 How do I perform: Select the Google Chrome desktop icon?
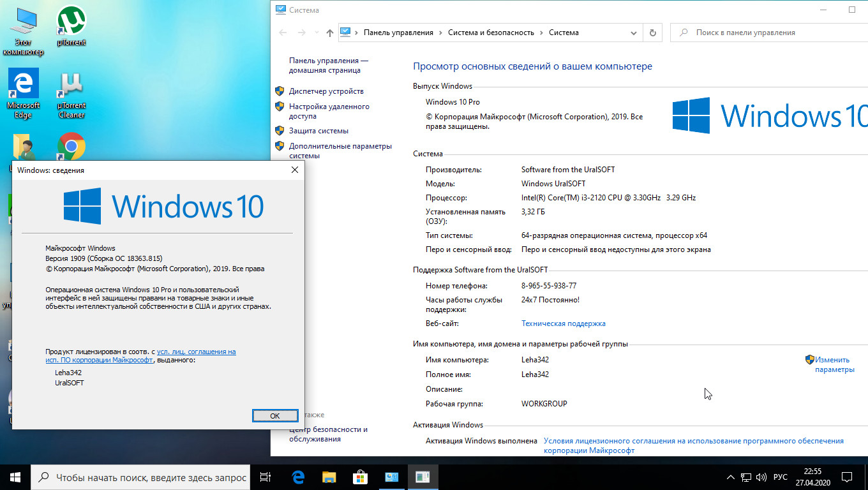tap(71, 147)
